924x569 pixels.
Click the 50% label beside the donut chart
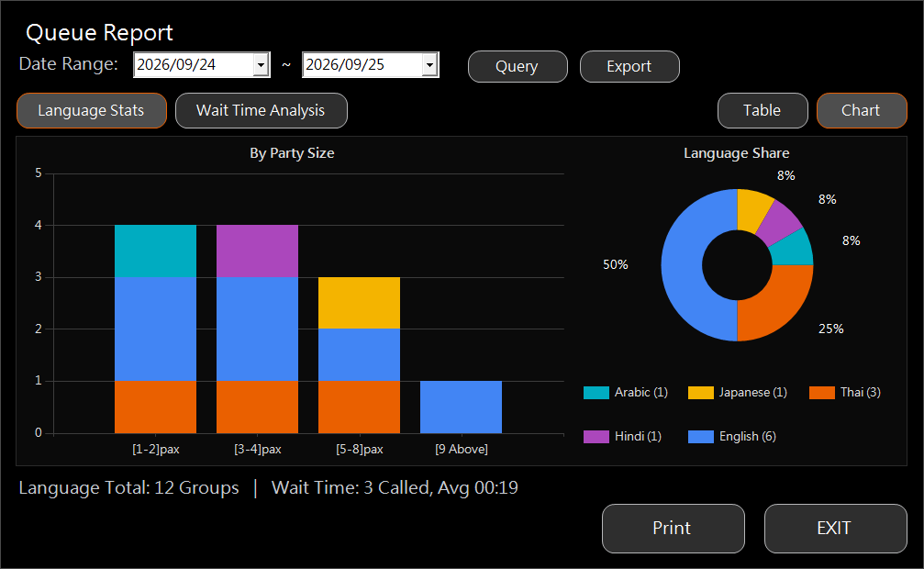(x=615, y=264)
